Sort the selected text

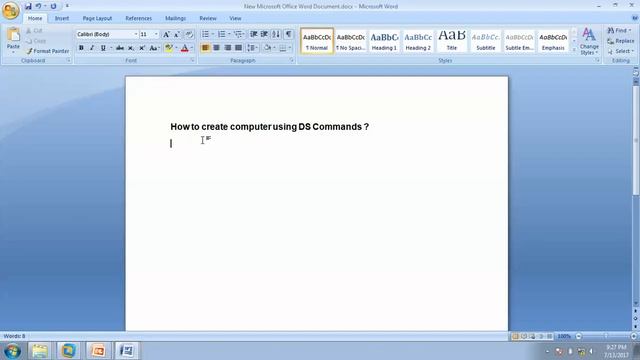[x=276, y=34]
